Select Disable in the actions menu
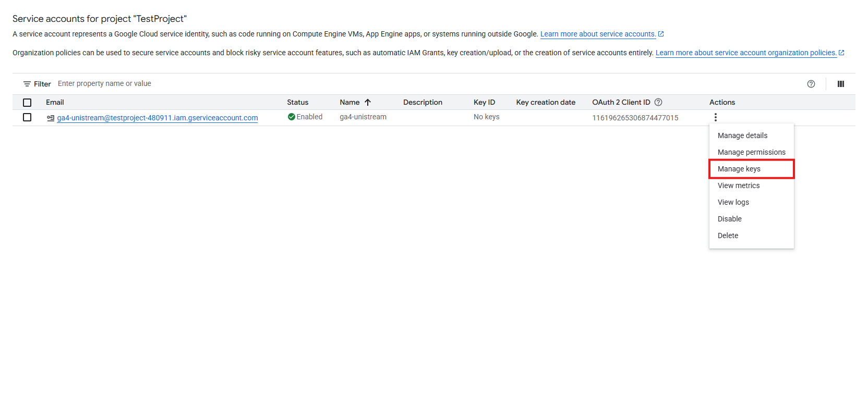 pos(729,219)
